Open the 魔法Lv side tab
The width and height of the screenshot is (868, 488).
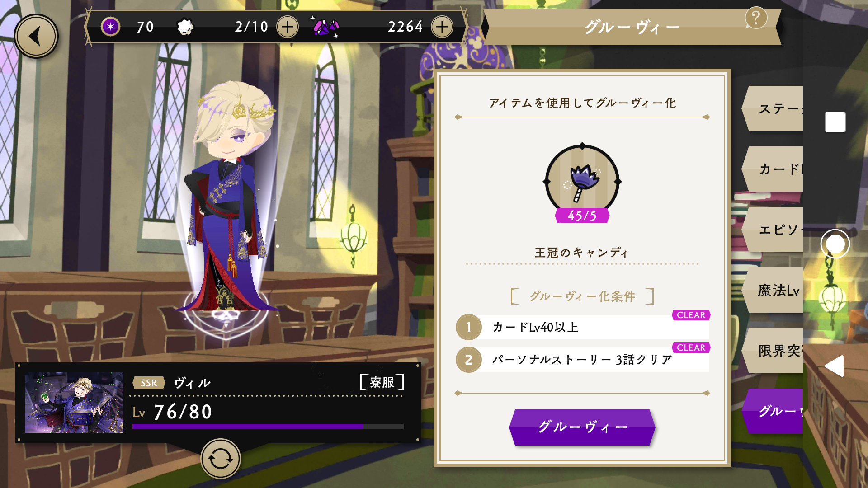(773, 291)
